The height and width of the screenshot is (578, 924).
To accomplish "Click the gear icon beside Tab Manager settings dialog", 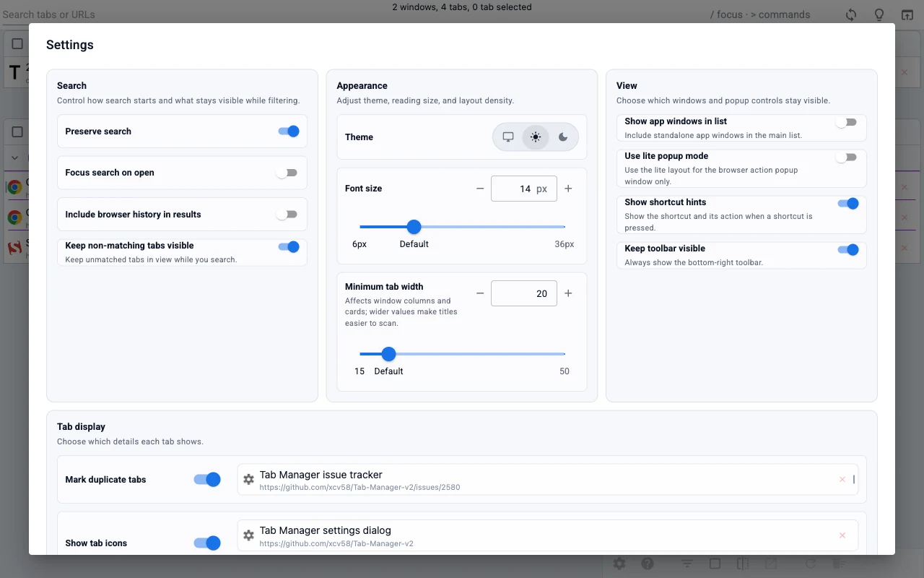I will coord(248,535).
